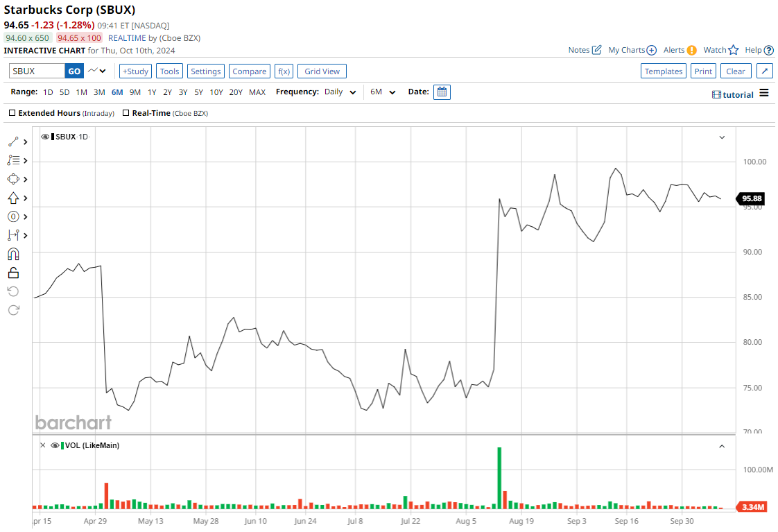Open the Templates button

[x=664, y=71]
